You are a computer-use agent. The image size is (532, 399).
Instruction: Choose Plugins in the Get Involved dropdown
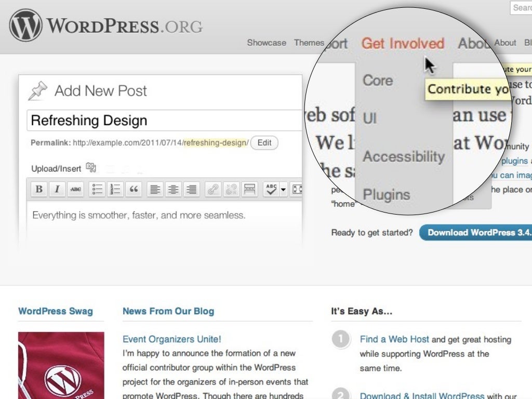387,195
